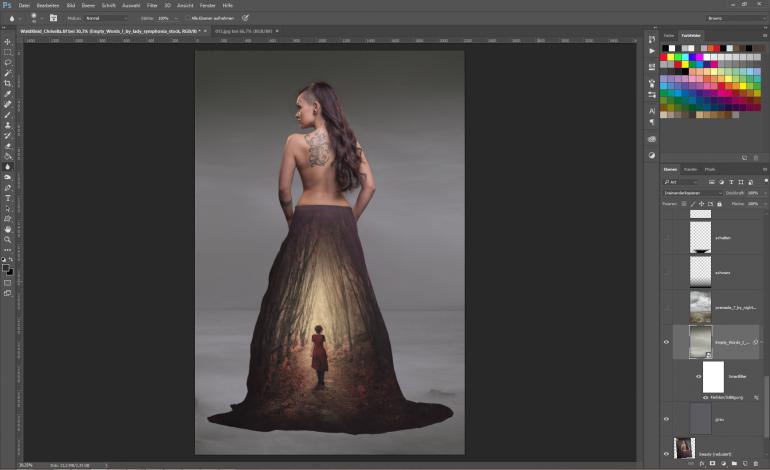Change the screen mode icon
Viewport: 770px width, 470px height.
[7, 293]
